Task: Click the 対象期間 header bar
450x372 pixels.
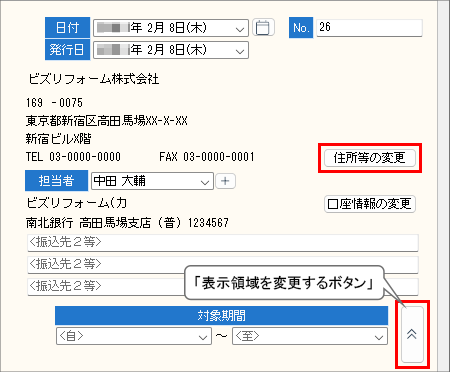Action: [x=221, y=315]
